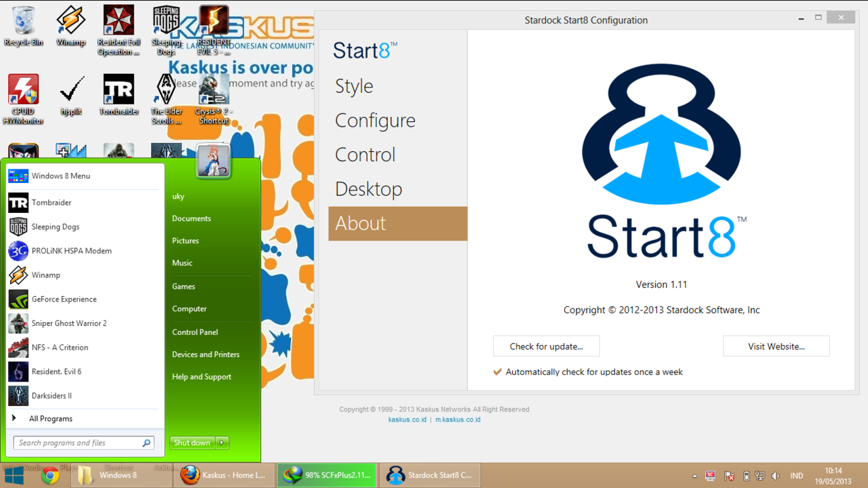Launch Resident Evil Operation desktop shortcut
Viewport: 868px width, 488px height.
click(x=119, y=30)
